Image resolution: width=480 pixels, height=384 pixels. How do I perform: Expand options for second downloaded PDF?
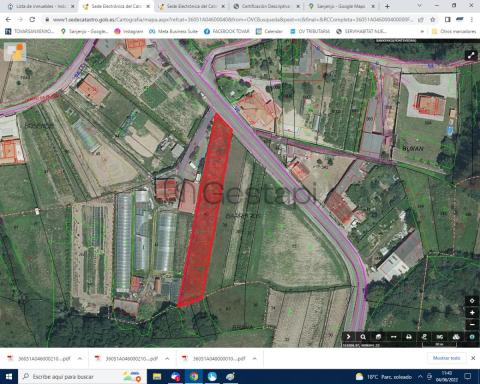click(167, 359)
